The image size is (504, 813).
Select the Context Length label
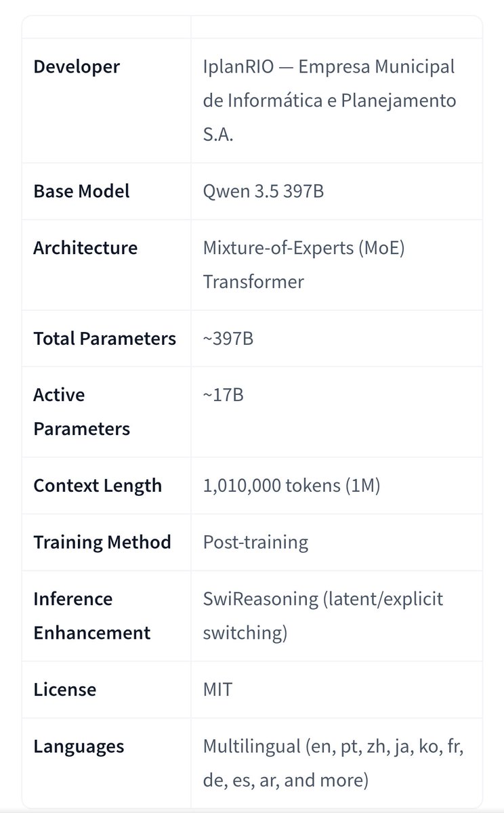(98, 485)
